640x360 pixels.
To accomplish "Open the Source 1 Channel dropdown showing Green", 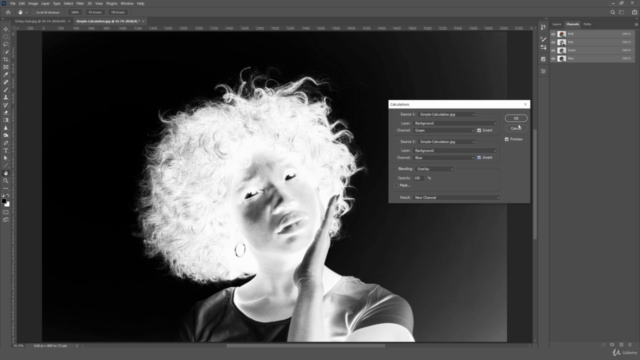I will [444, 130].
